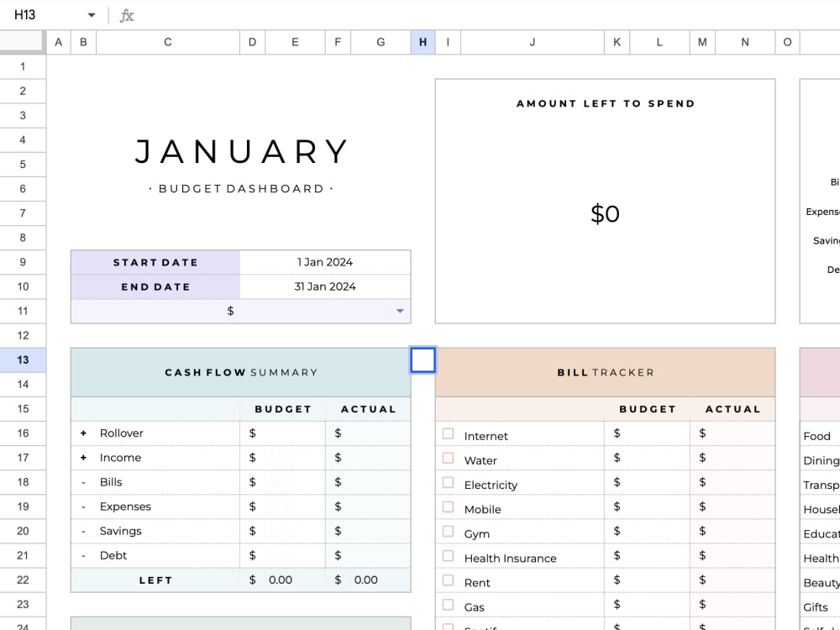The width and height of the screenshot is (840, 630).
Task: Select column C header
Action: tap(168, 42)
